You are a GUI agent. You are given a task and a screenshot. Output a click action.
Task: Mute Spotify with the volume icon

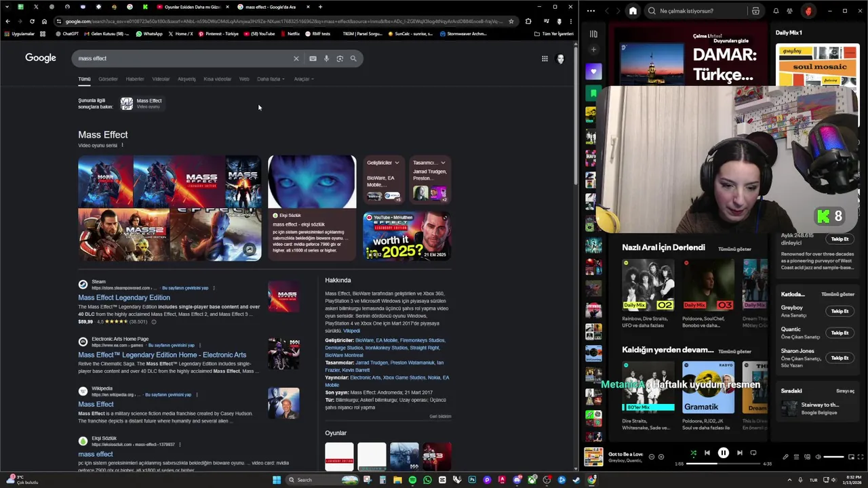coord(818,457)
